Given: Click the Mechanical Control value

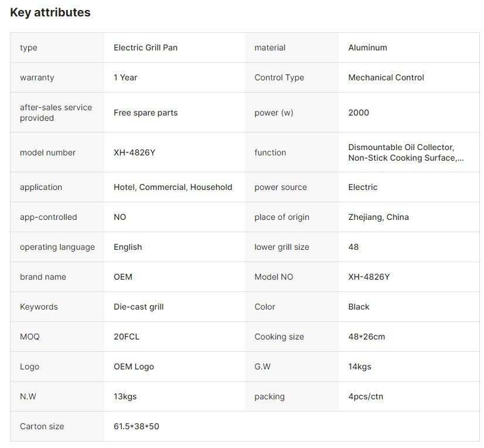Looking at the screenshot, I should point(386,77).
